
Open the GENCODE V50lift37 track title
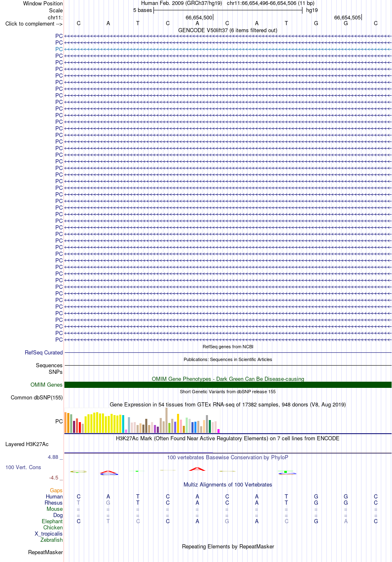coord(228,30)
